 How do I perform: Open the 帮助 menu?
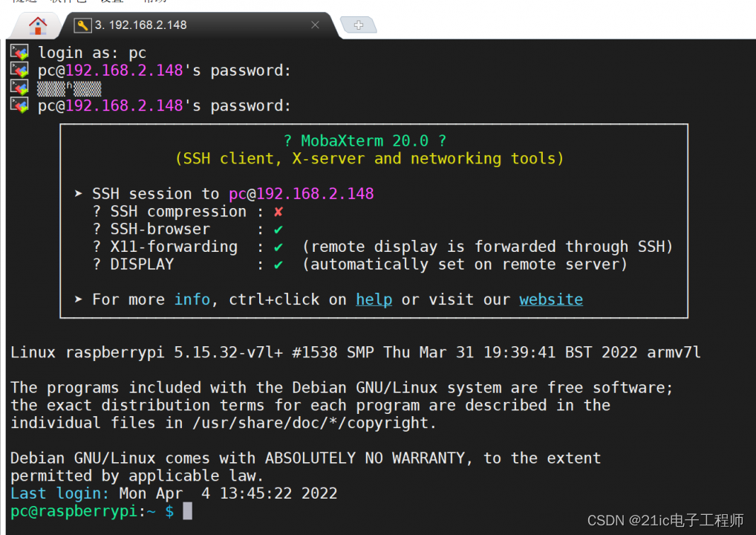(x=151, y=2)
